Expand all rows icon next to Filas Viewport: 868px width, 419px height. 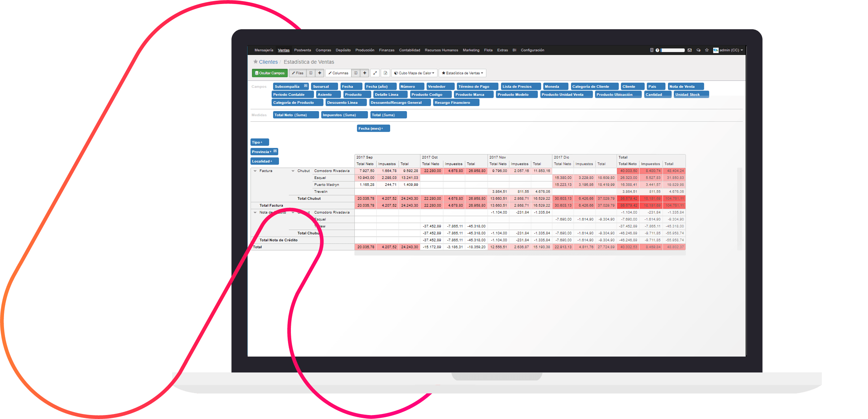311,73
